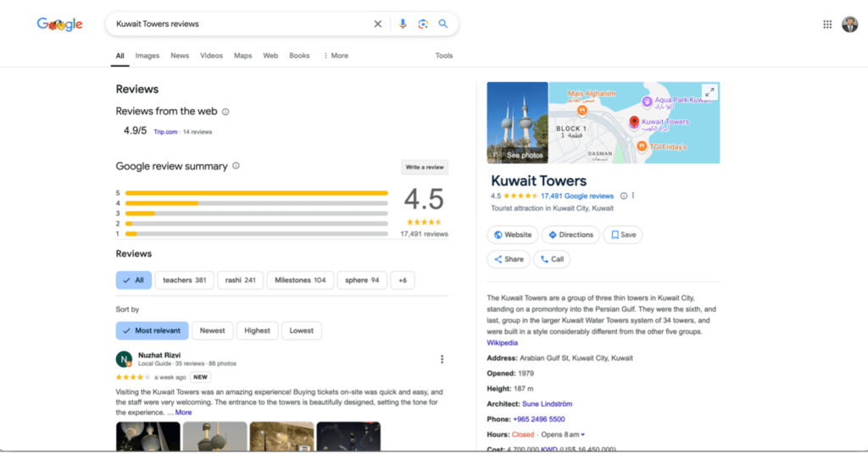This screenshot has width=868, height=454.
Task: Open more options dots beside Kuwait Towers rating
Action: (x=632, y=196)
